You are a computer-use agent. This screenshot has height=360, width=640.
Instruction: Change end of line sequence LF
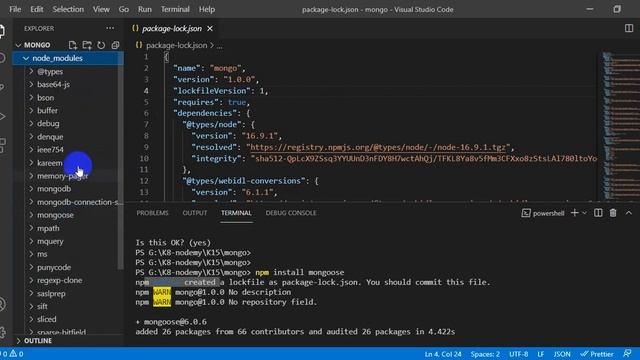pos(540,354)
